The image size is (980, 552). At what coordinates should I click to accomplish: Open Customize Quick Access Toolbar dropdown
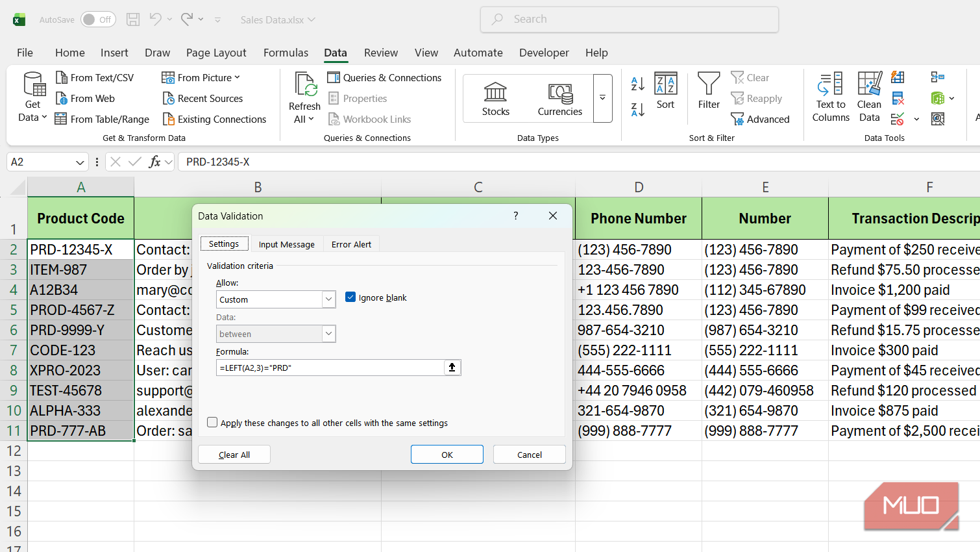pos(217,19)
